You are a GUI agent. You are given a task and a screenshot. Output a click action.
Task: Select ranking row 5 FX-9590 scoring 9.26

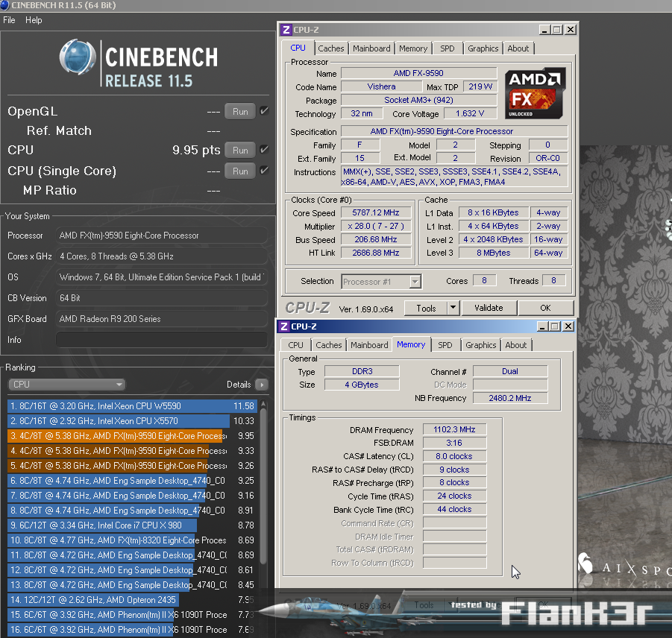click(x=131, y=465)
